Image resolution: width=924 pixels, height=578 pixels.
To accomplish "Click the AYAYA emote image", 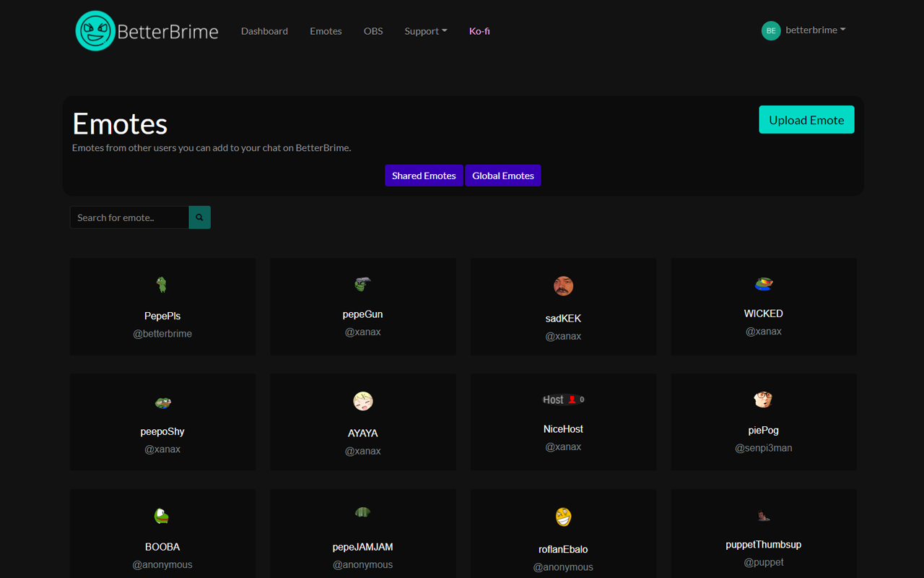I will [363, 401].
